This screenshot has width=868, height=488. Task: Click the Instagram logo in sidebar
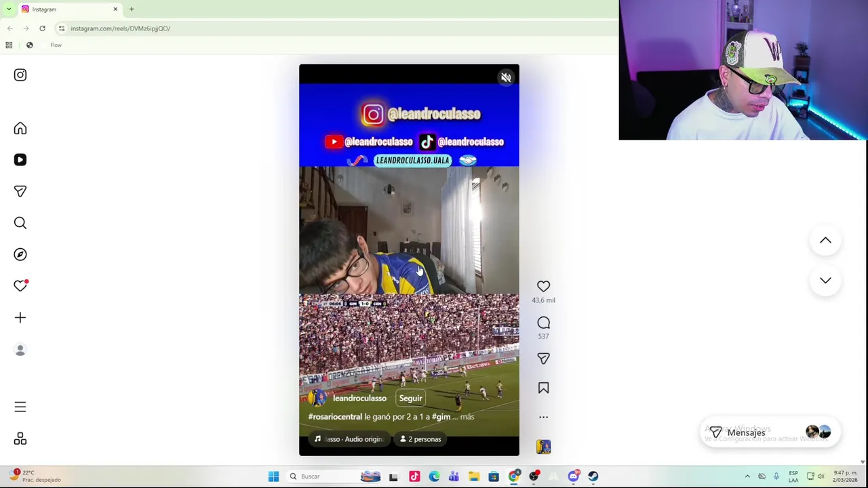pyautogui.click(x=20, y=75)
